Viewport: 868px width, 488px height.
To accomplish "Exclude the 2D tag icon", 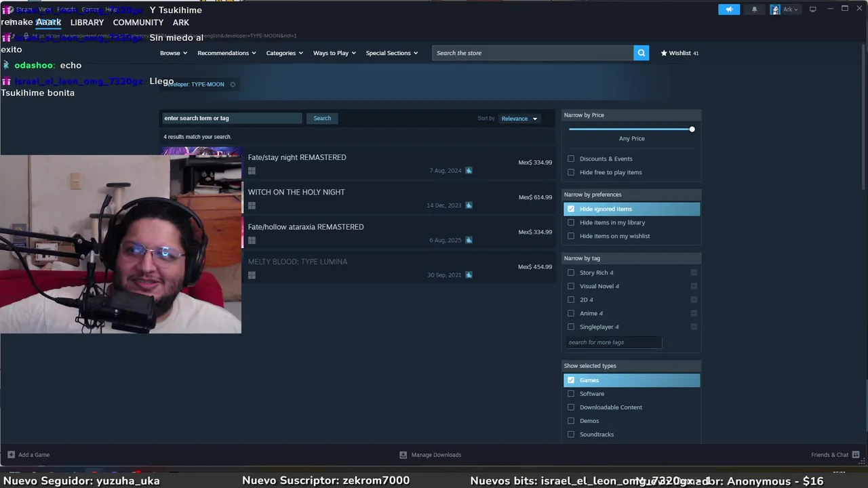I will [694, 300].
